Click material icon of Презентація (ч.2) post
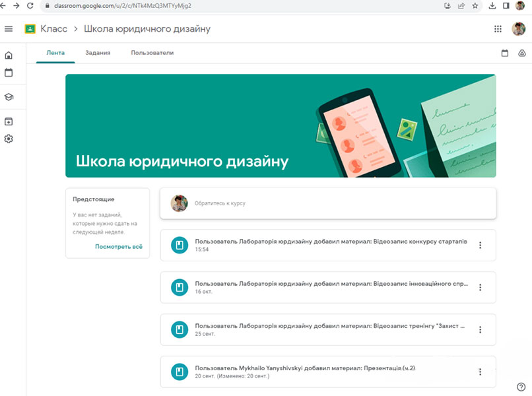The height and width of the screenshot is (396, 532). [180, 372]
